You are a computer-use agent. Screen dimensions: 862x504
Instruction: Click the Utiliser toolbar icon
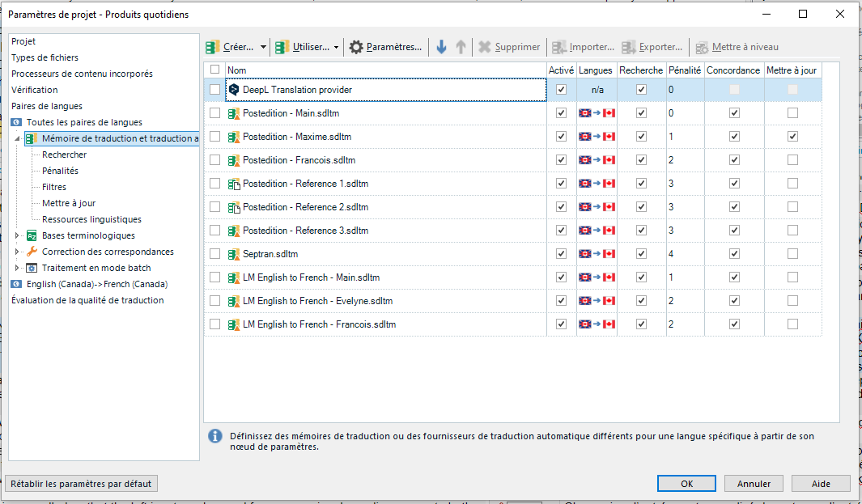coord(282,47)
